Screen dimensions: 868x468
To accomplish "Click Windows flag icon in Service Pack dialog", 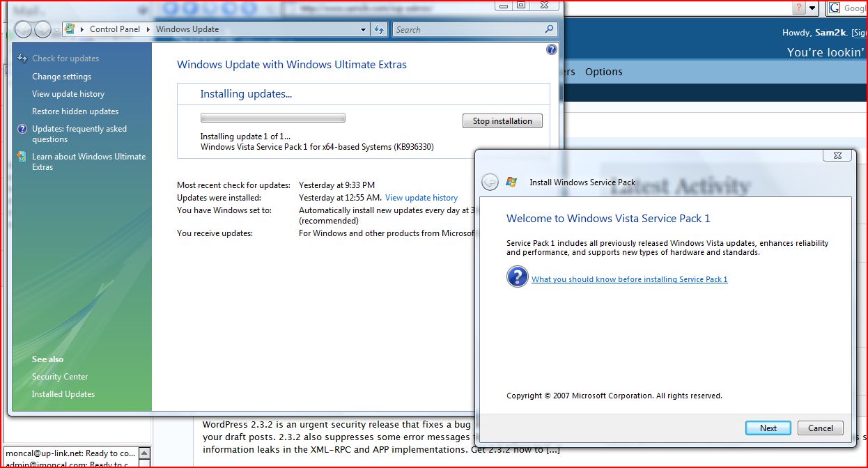I will [x=511, y=182].
